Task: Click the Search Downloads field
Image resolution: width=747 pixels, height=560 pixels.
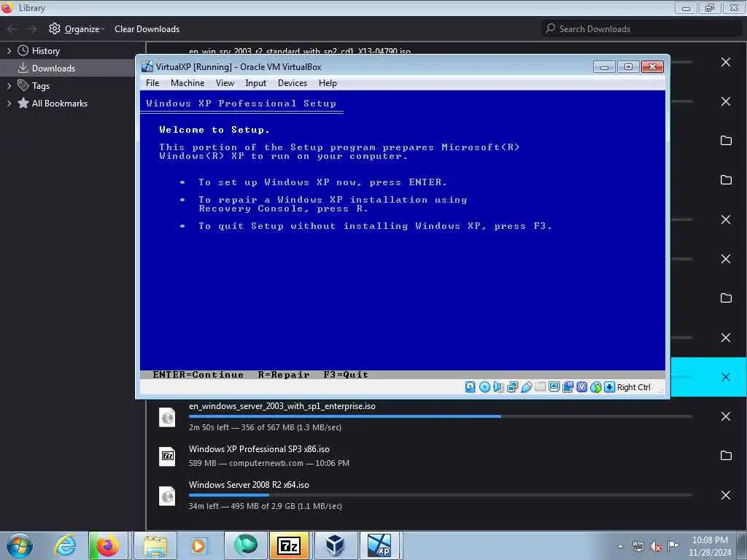Action: coord(642,28)
